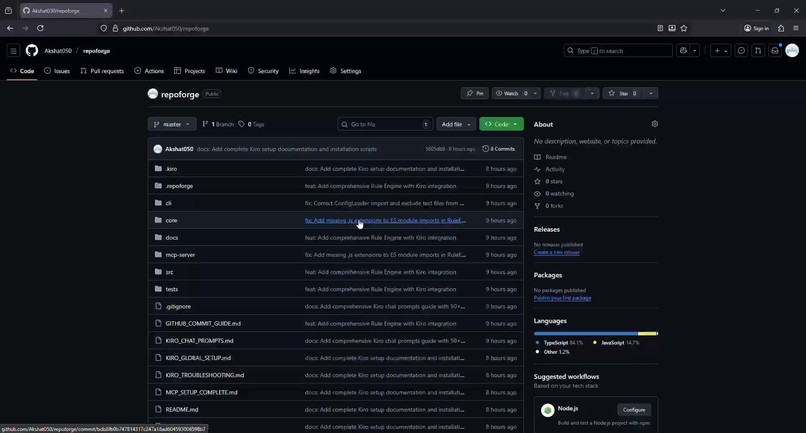The image size is (806, 433).
Task: Open the .gitignore file
Action: pos(178,306)
